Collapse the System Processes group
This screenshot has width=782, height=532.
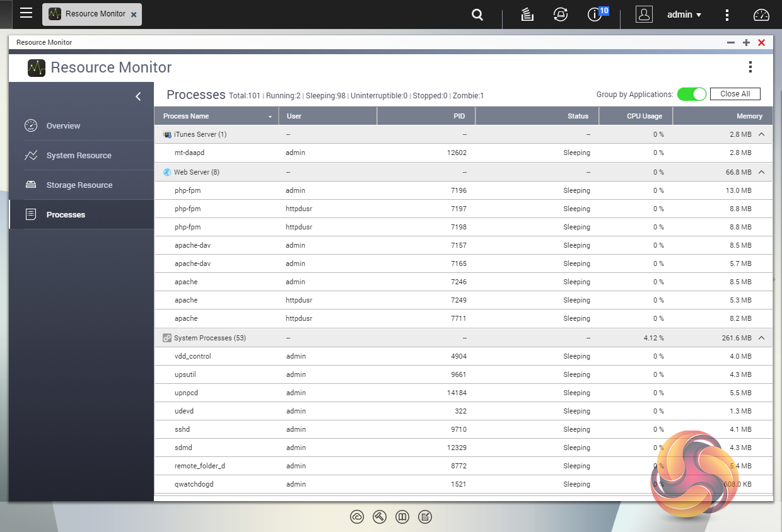(761, 338)
